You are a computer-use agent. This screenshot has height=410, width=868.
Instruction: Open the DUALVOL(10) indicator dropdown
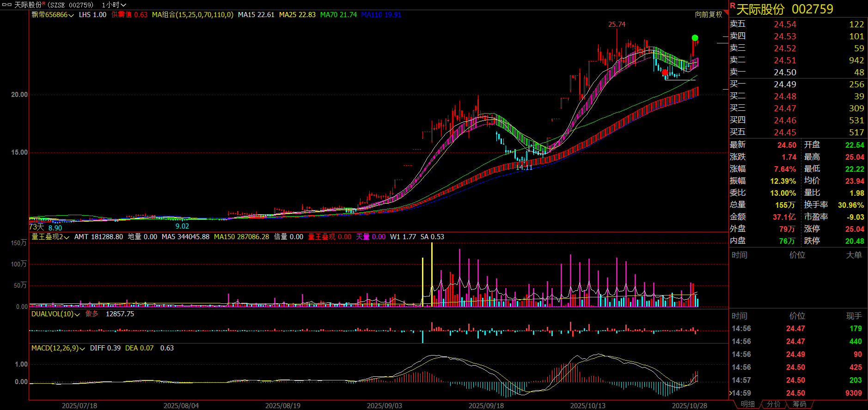[55, 314]
